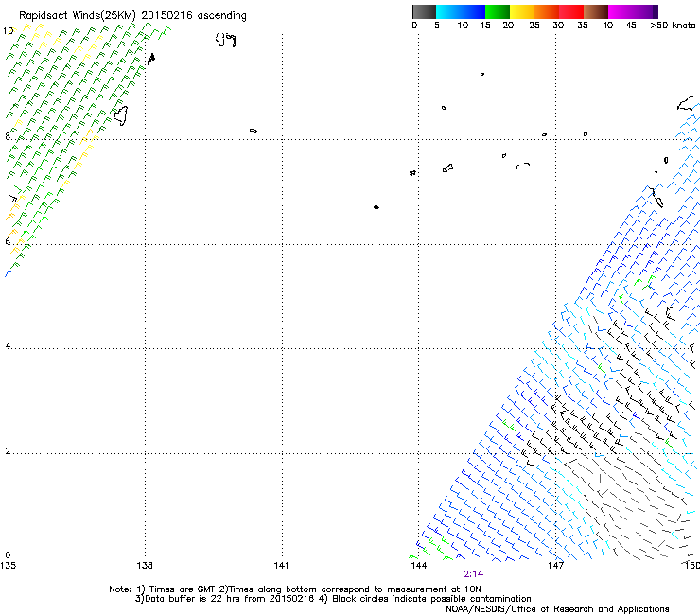Click the NOAA/NESDIS/Office of Research and Applications credit

(x=557, y=609)
